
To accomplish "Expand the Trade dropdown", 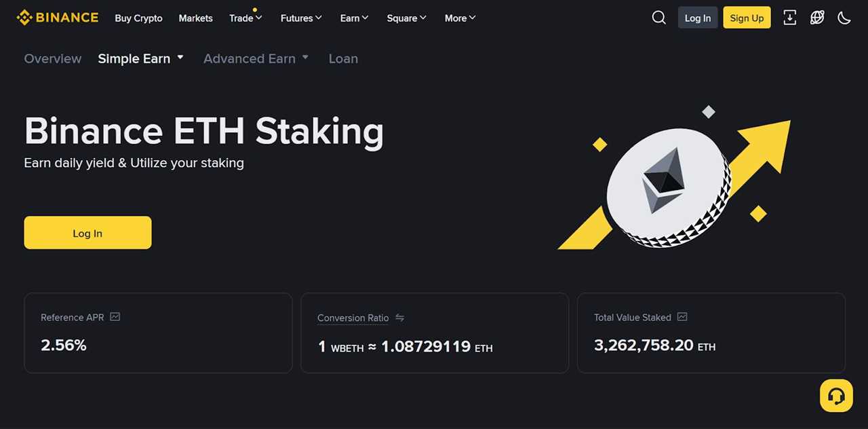I will click(x=245, y=18).
